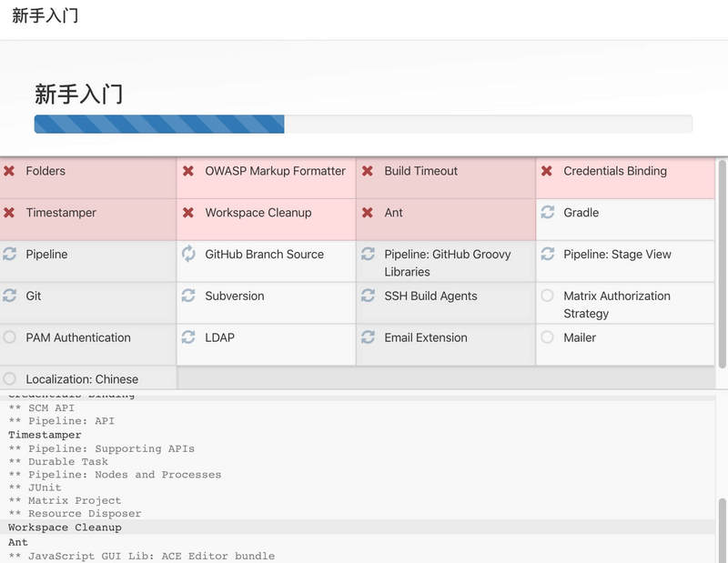Click the refresh icon beside LDAP
Screen dimensions: 728x563
tap(188, 337)
